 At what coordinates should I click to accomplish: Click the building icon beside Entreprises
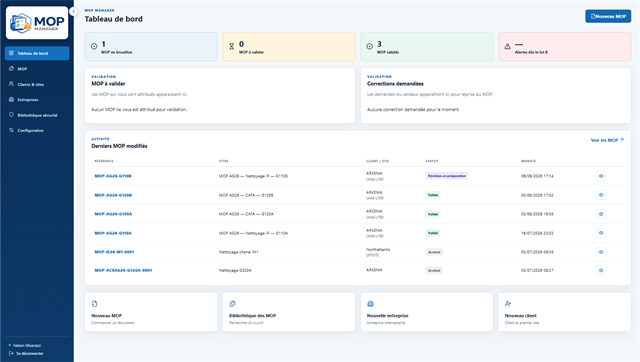point(11,99)
